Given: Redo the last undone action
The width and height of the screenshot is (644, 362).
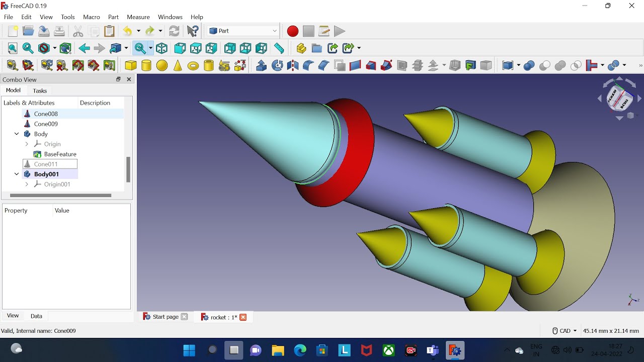Looking at the screenshot, I should [x=150, y=31].
